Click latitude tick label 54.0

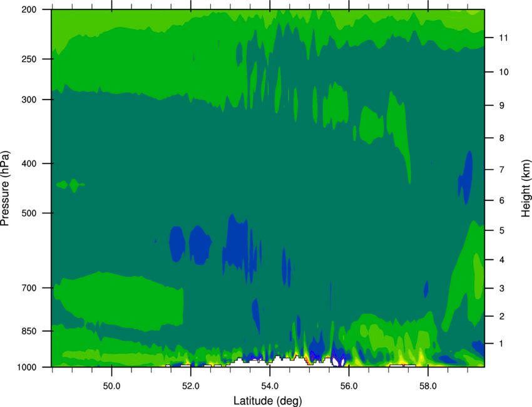(270, 386)
